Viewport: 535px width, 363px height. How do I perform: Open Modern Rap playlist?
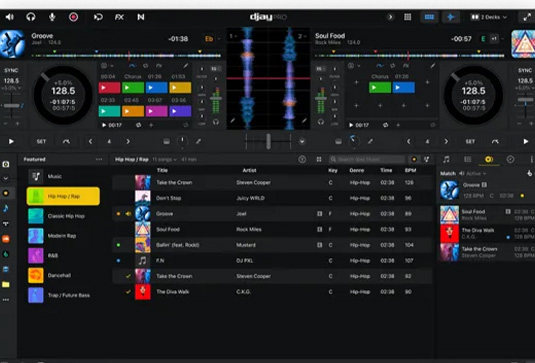63,236
